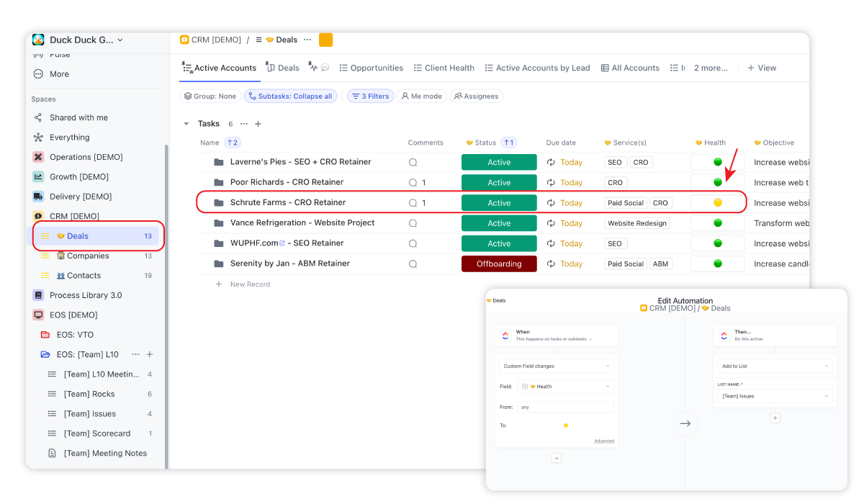Open comments for Laverne's Pies row
Image resolution: width=864 pixels, height=504 pixels.
(x=413, y=162)
